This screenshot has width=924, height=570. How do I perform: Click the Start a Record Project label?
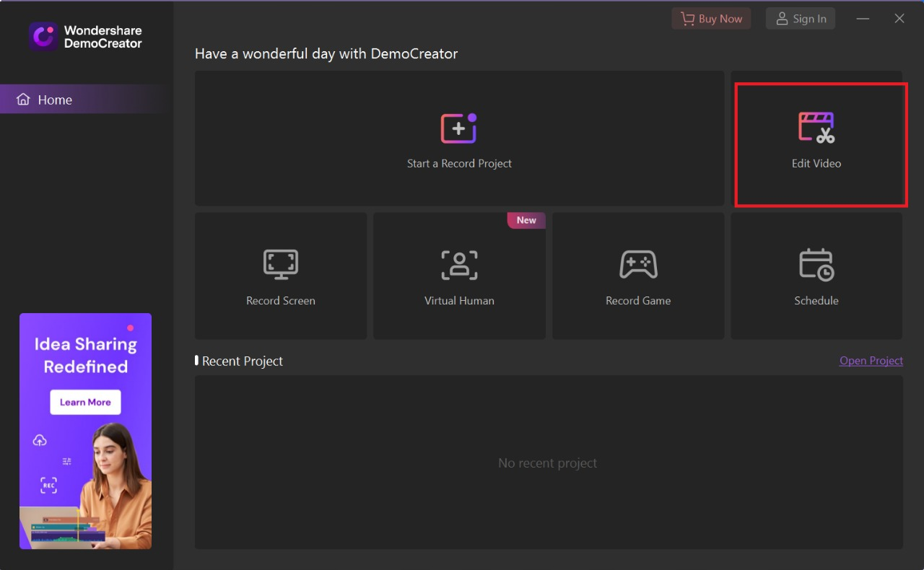pos(459,164)
